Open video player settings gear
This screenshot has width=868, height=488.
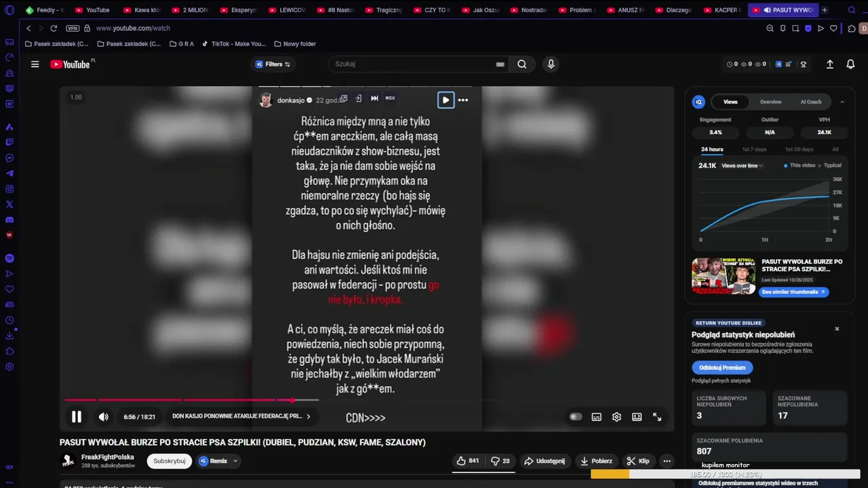(x=616, y=417)
